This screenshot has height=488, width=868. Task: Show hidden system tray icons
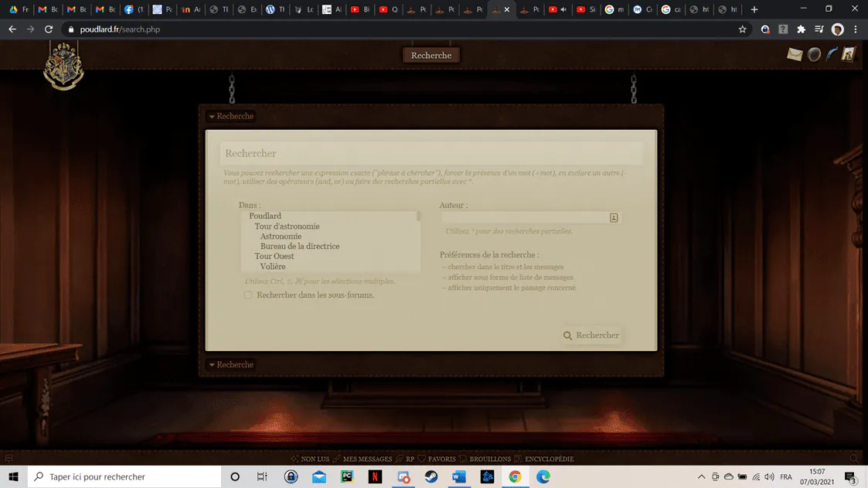click(x=701, y=476)
